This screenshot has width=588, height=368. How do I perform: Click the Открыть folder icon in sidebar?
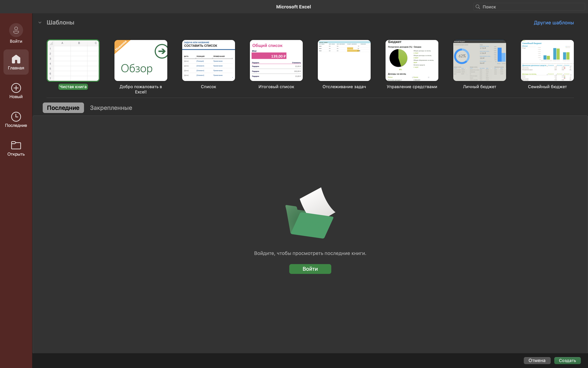[x=16, y=145]
